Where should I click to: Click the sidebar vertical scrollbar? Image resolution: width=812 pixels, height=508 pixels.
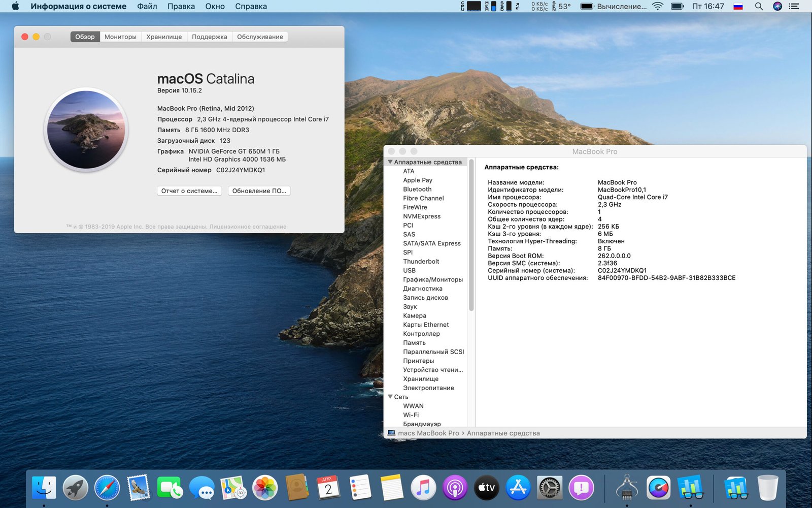point(471,235)
